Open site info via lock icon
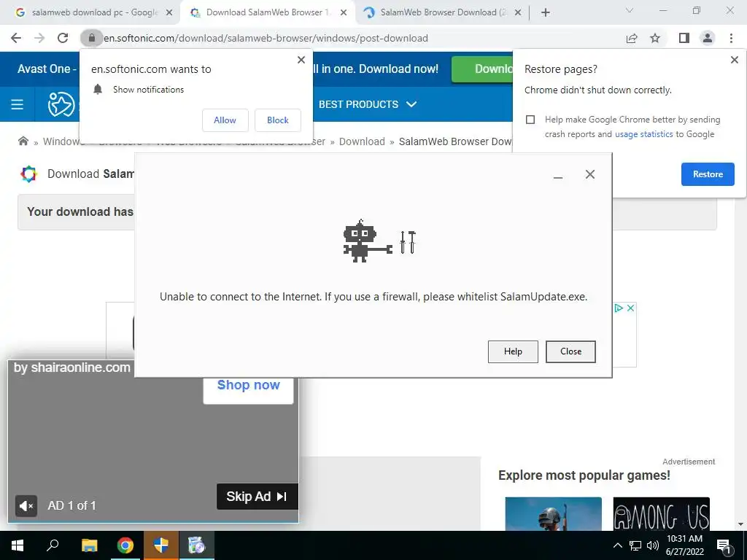747x560 pixels. (x=91, y=38)
